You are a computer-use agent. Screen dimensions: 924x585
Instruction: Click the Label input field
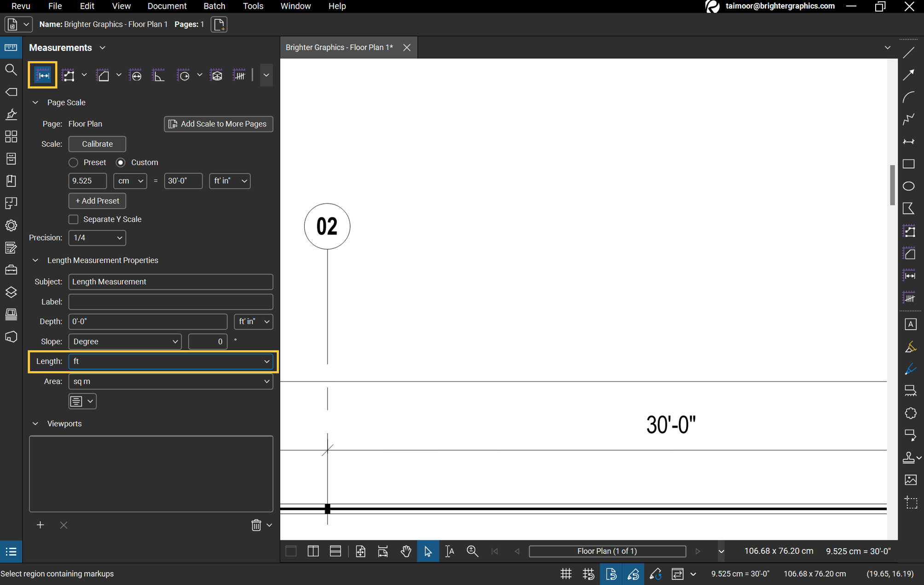click(170, 302)
